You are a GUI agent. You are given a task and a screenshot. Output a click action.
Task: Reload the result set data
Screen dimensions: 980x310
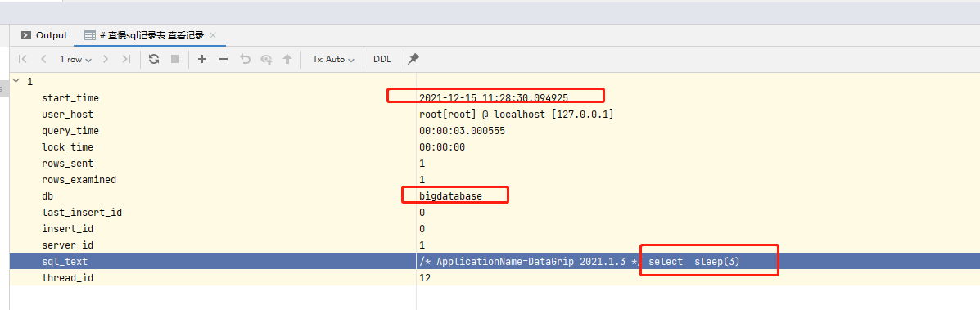(x=154, y=60)
